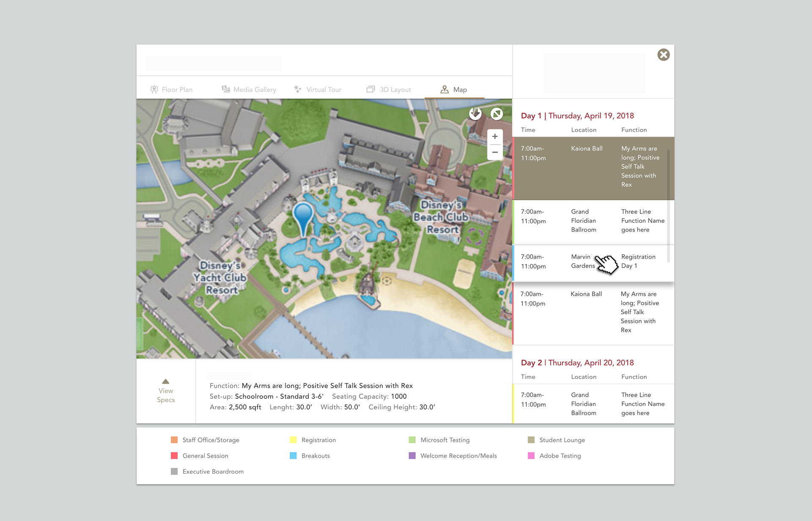Click the Staff Office/Storage orange swatch
This screenshot has height=521, width=812.
coord(174,440)
